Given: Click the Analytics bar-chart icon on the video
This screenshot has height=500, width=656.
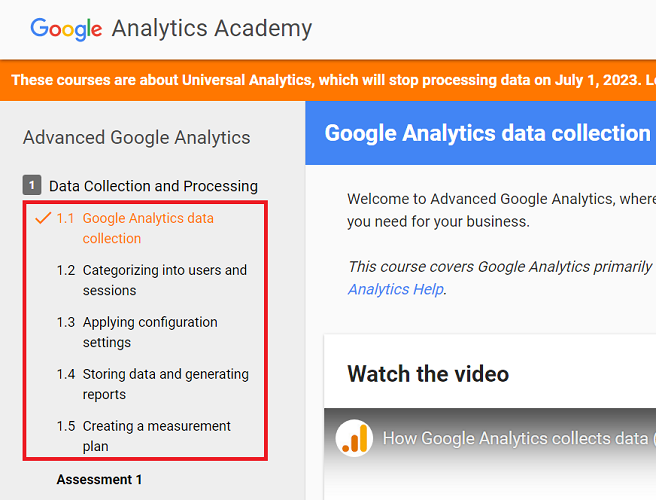Looking at the screenshot, I should 353,438.
